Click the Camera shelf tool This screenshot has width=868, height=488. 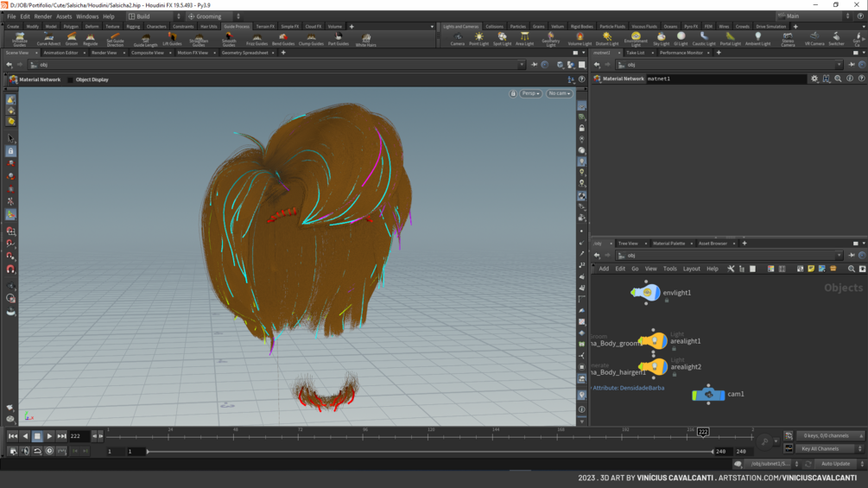click(457, 39)
